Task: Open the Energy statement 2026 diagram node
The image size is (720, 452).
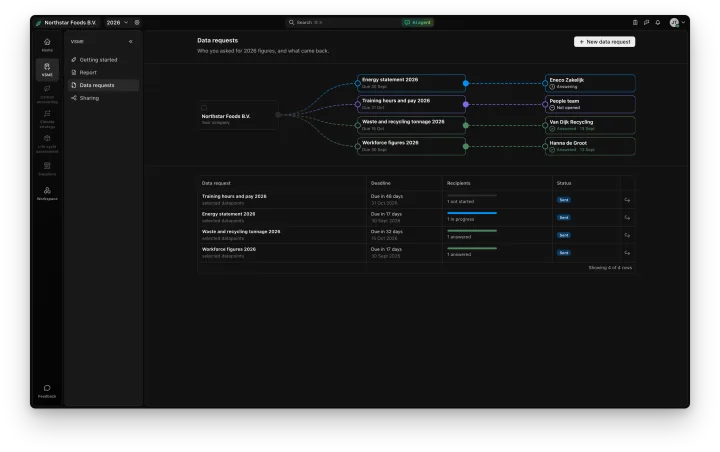Action: 411,83
